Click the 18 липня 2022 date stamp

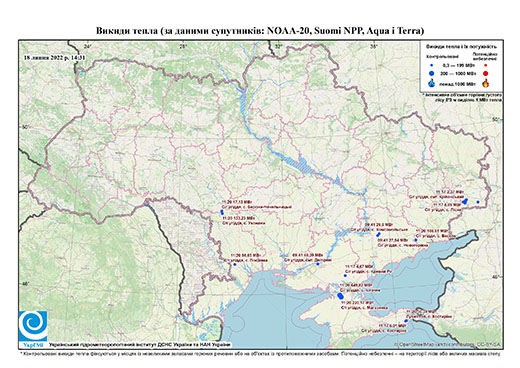coord(55,57)
